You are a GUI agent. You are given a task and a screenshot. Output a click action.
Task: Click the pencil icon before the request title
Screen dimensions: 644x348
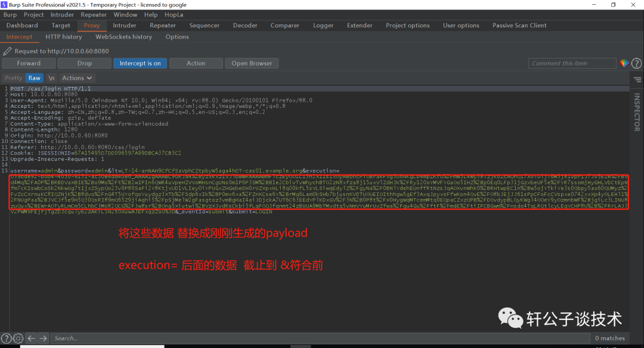pos(7,51)
